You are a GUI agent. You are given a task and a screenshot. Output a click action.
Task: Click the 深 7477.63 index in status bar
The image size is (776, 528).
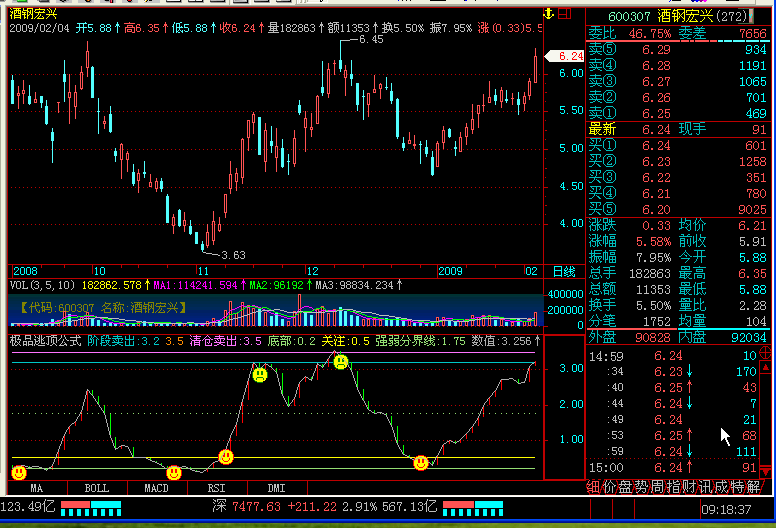pos(246,506)
